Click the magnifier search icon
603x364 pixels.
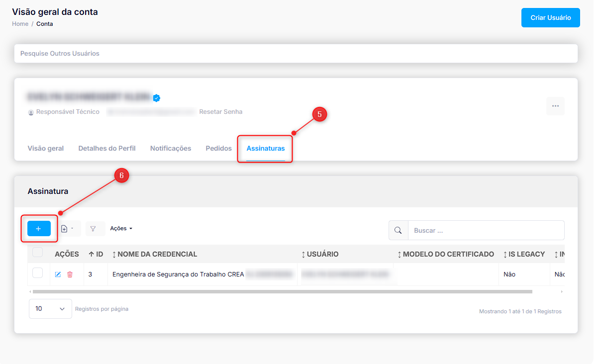[x=398, y=230]
